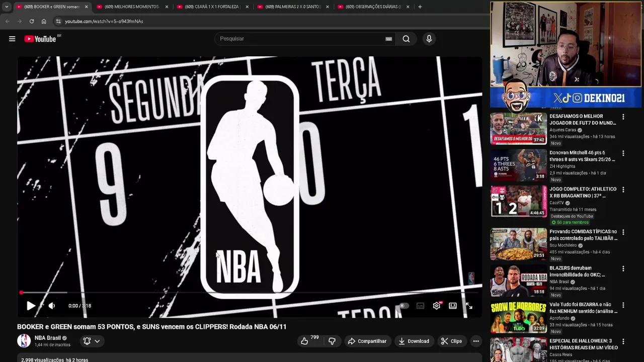Open Provando COMIDAS TÍPICAS video thumbnail
This screenshot has width=644, height=362.
[x=519, y=244]
